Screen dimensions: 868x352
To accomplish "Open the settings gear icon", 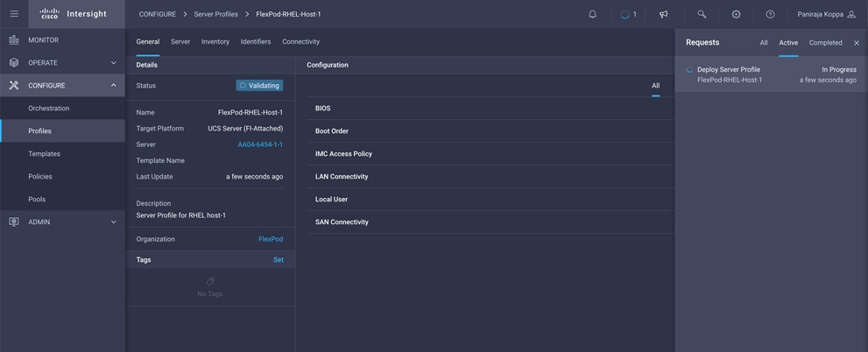I will point(737,14).
